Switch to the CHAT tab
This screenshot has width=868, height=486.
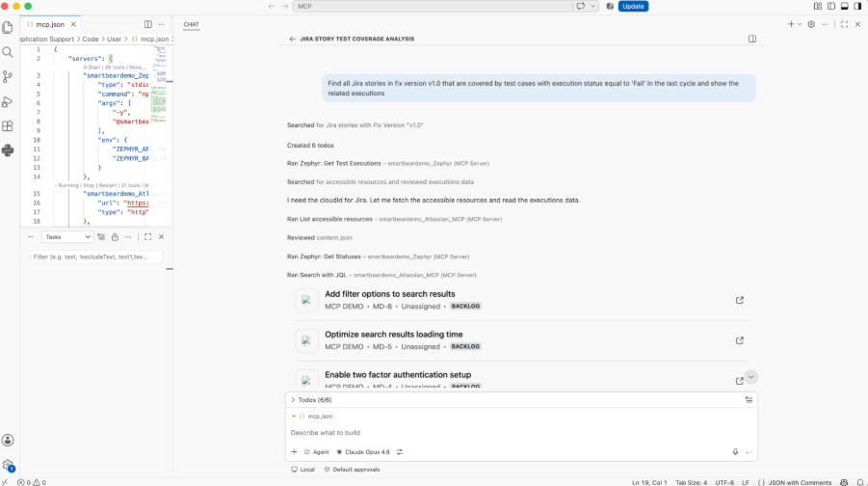tap(191, 24)
